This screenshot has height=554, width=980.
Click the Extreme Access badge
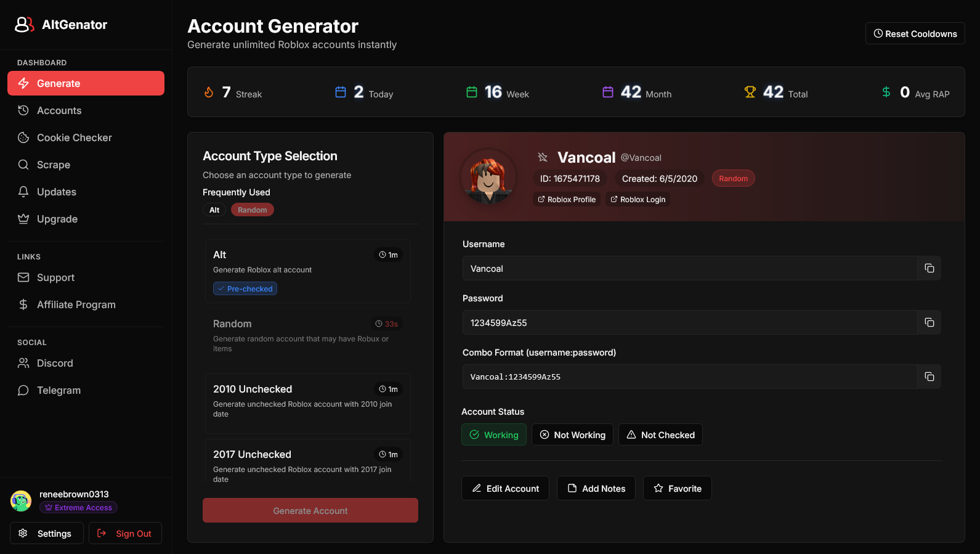tap(78, 507)
